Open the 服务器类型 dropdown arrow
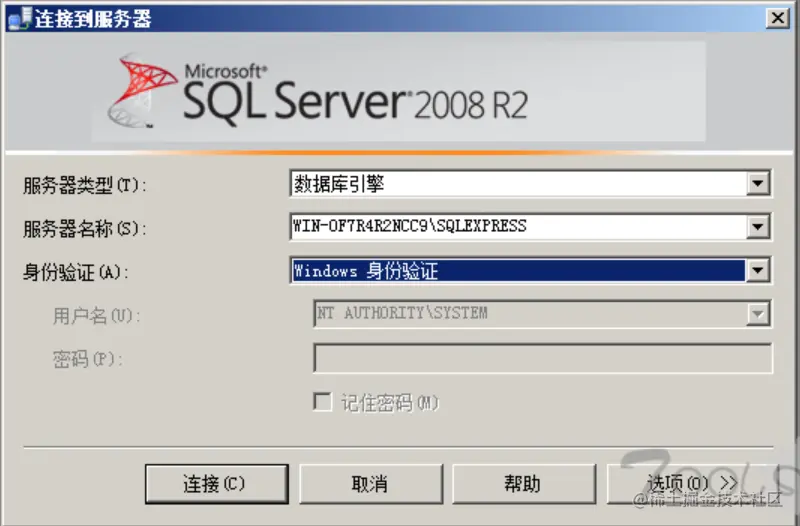 [758, 183]
